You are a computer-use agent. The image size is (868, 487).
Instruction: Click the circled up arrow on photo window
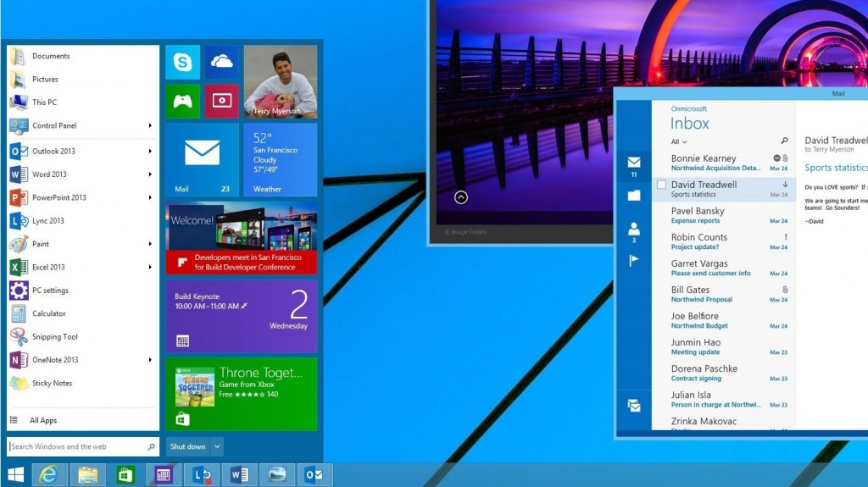click(x=461, y=197)
